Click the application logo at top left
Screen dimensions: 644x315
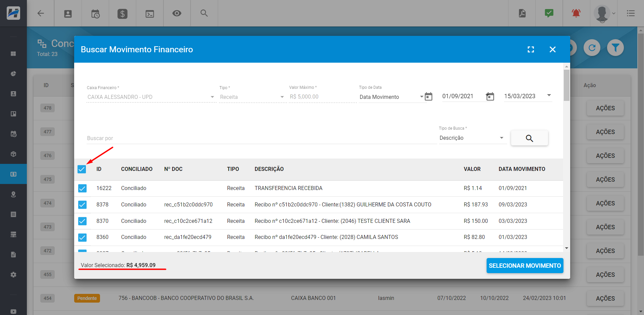(13, 13)
